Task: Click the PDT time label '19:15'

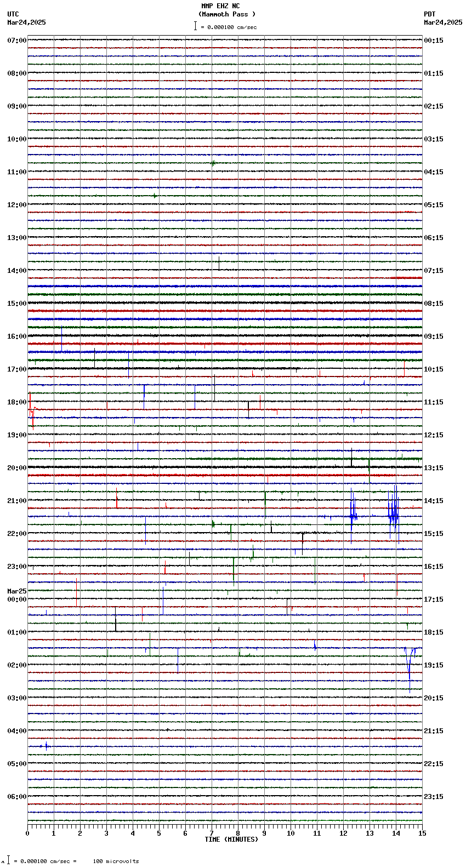Action: click(x=434, y=665)
